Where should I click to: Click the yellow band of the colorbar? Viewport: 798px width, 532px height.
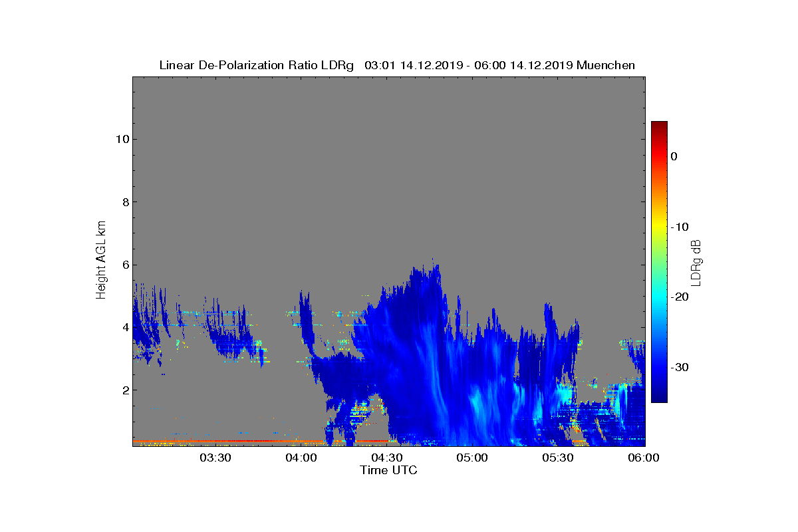(x=659, y=227)
